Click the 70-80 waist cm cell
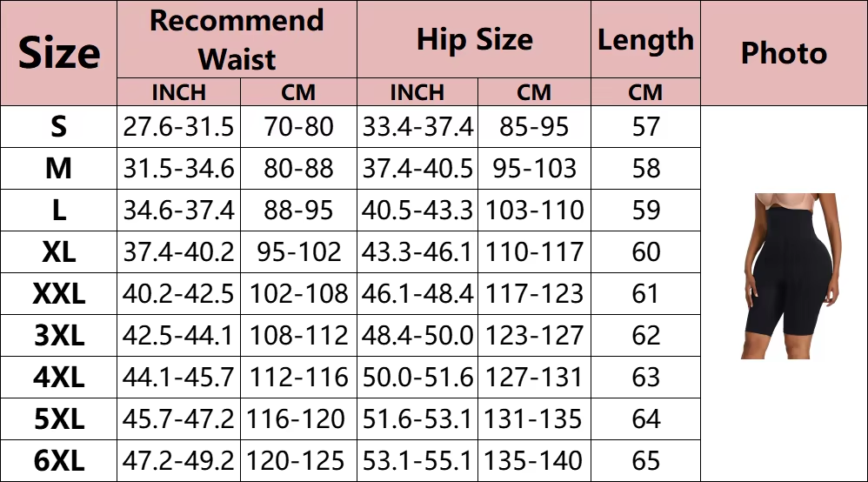Screen dimensions: 868x482 [x=298, y=127]
